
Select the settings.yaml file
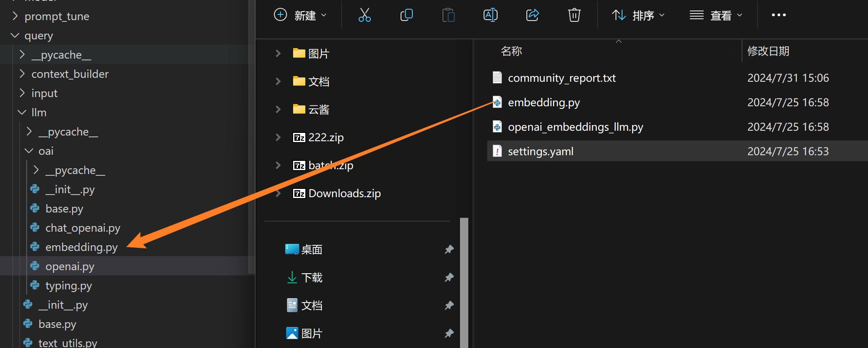[x=540, y=151]
